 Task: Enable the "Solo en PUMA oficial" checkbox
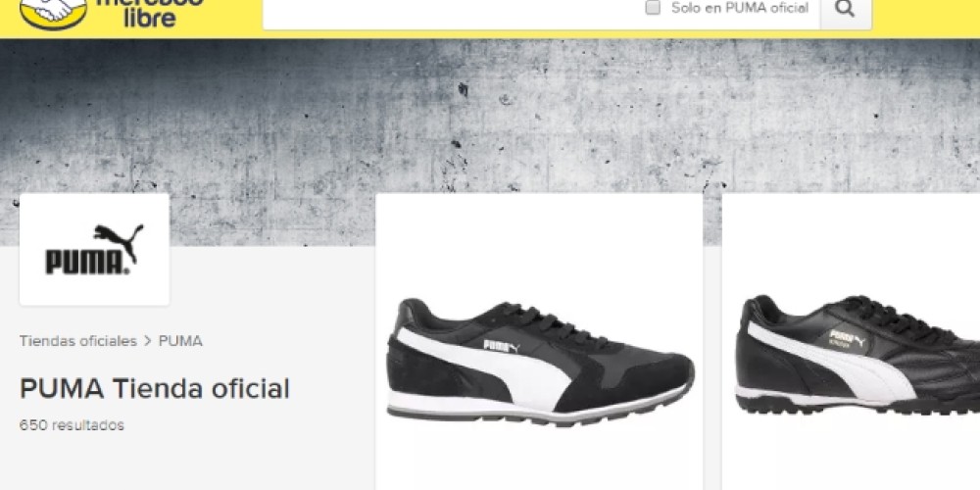653,8
